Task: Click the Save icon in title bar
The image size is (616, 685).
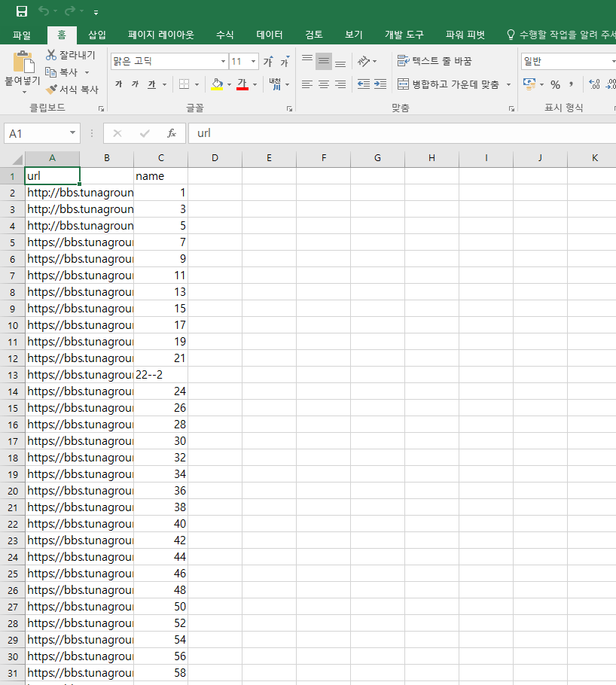Action: coord(22,11)
